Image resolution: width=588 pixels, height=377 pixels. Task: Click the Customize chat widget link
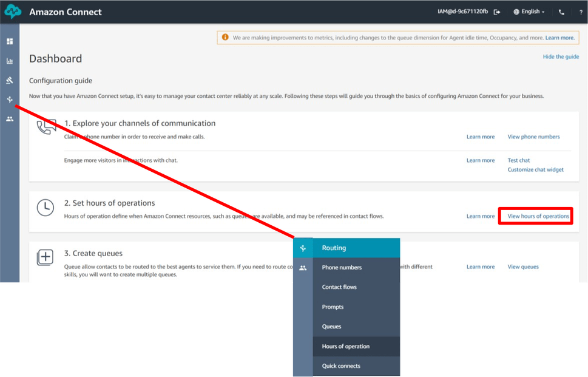[x=535, y=169]
